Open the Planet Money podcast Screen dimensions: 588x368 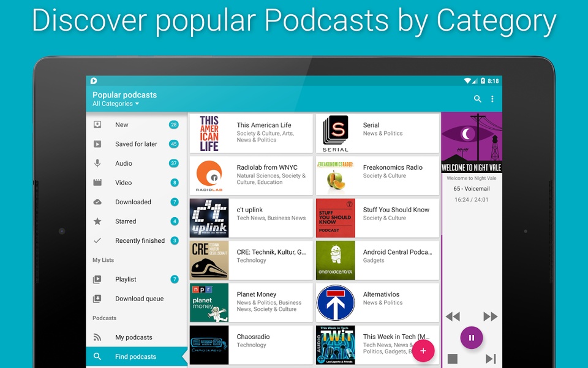(x=251, y=302)
